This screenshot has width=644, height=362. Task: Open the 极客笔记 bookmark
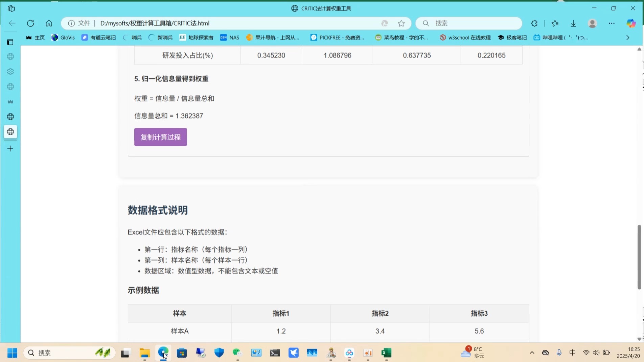point(512,38)
